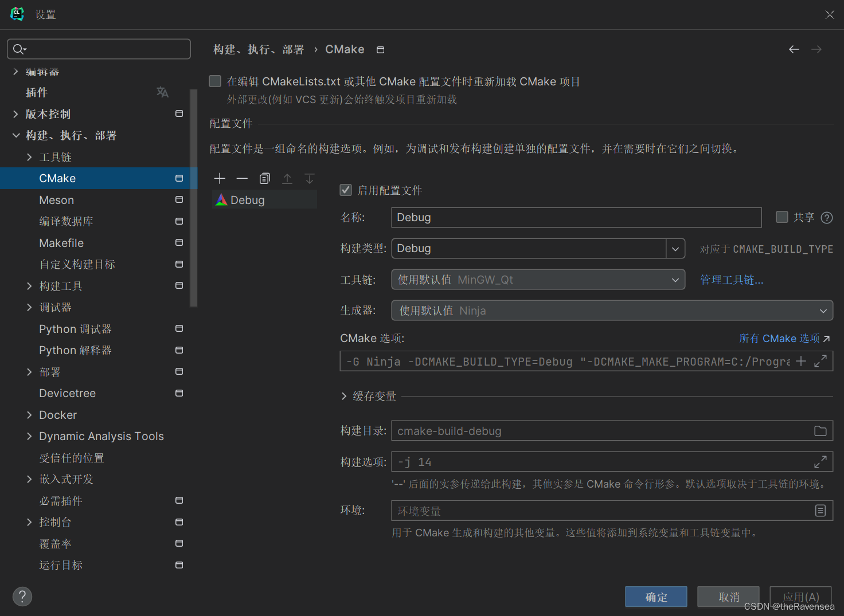Click the language icon next to 插件
The image size is (844, 616).
click(x=163, y=92)
